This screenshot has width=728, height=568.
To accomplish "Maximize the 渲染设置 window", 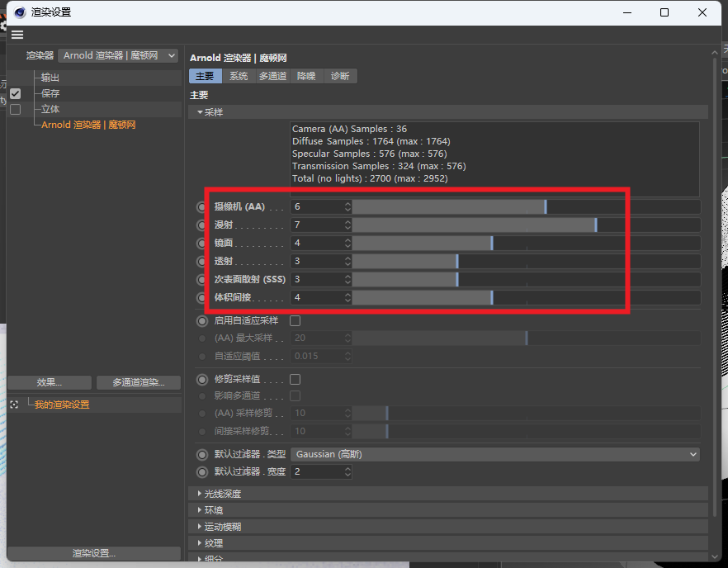I will point(664,12).
